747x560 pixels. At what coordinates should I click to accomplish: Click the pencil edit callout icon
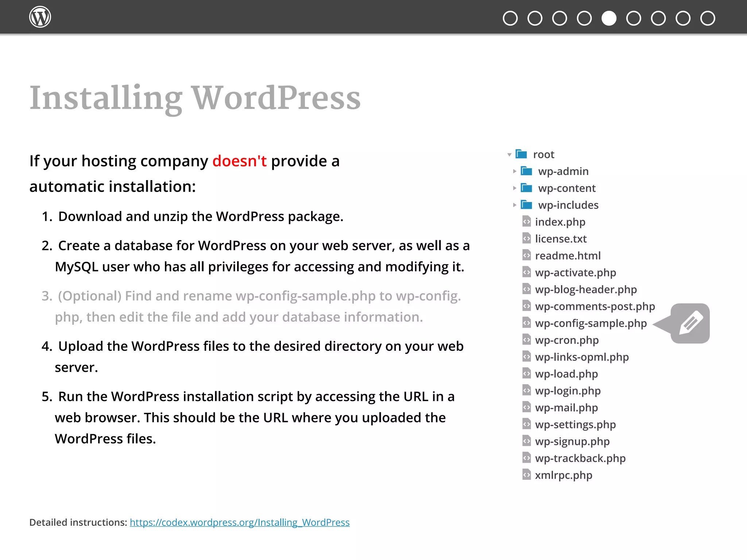tap(690, 323)
